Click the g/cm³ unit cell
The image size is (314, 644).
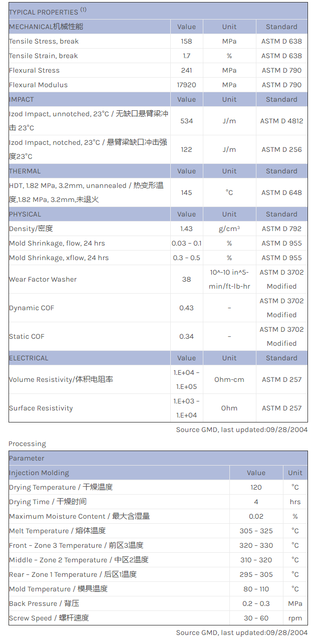(x=229, y=229)
